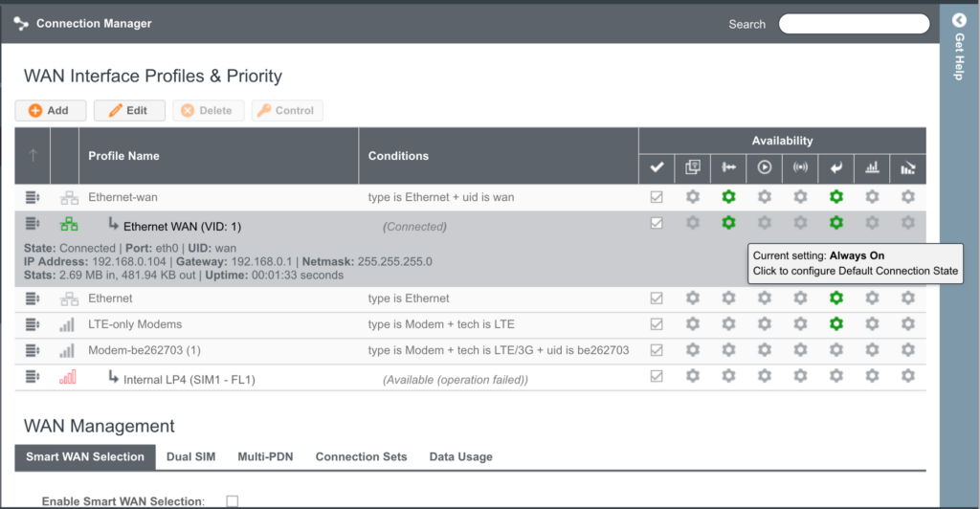Enable the Smart WAN Selection checkbox
This screenshot has width=980, height=509.
tap(232, 501)
